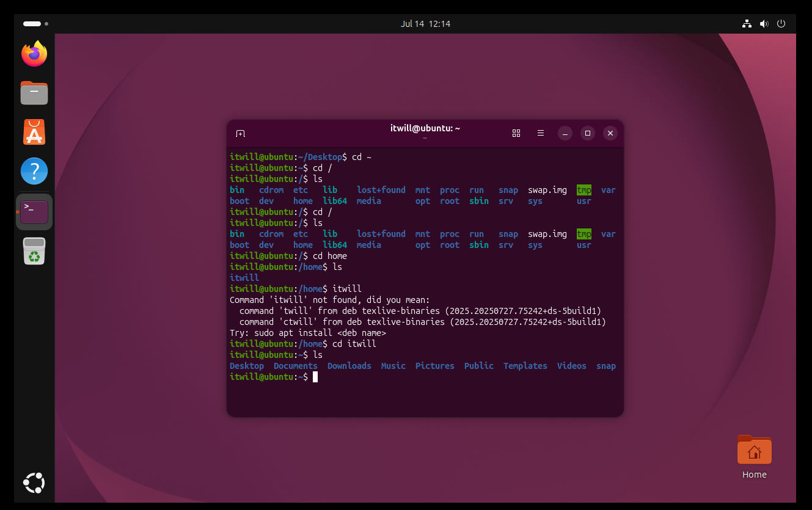Image resolution: width=812 pixels, height=510 pixels.
Task: Minimize the terminal window
Action: 565,133
